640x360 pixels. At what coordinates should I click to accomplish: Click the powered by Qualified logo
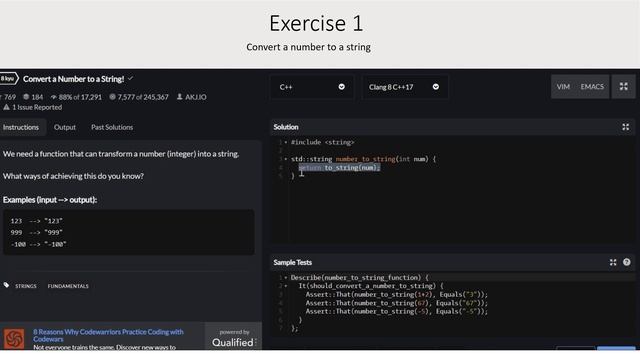tap(234, 339)
